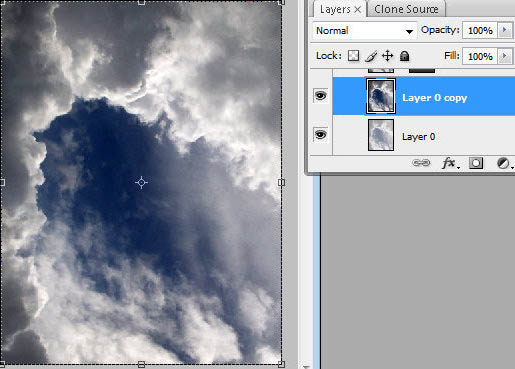Open the fx layer style menu

[450, 163]
